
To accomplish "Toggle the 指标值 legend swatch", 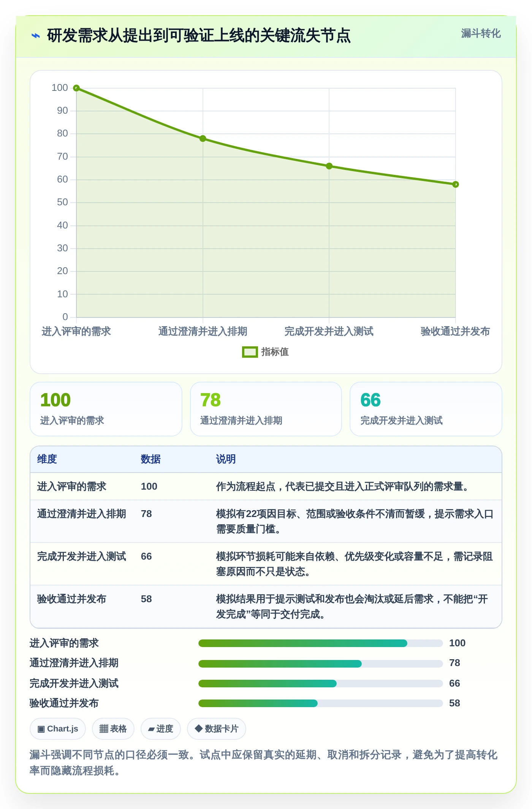I will (x=250, y=352).
